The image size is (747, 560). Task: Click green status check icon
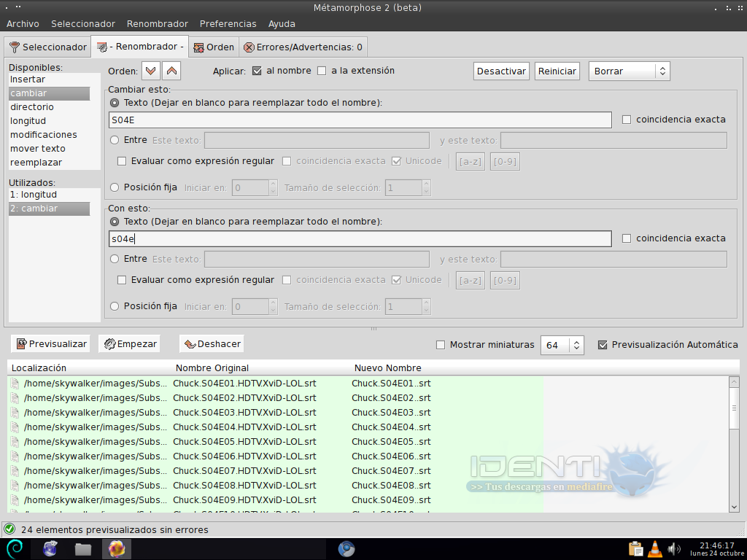click(x=9, y=529)
